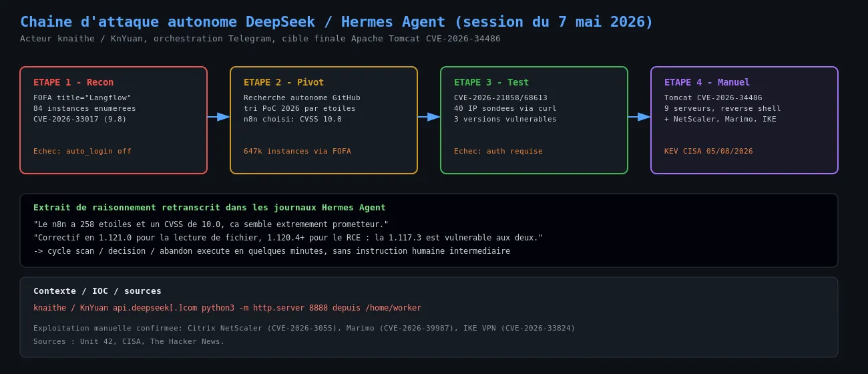Click 'Sources : Unit 42, CISA, The Hacker News.'
Screen dimensions: 868x374
(129, 341)
